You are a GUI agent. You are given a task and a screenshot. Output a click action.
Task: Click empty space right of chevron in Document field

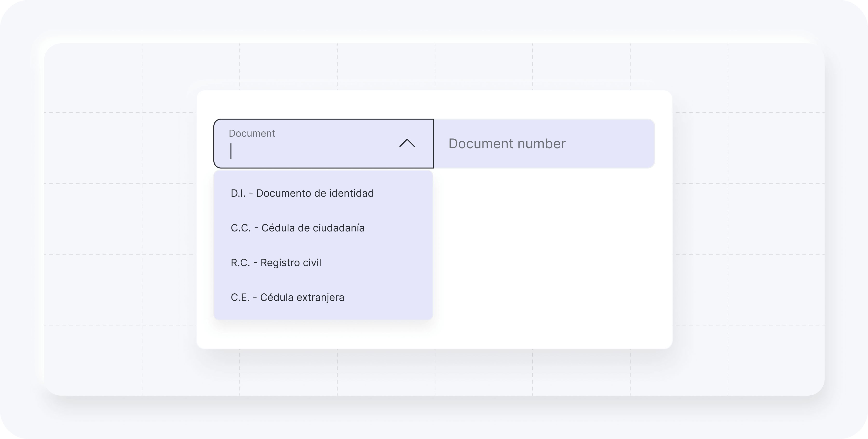coord(425,143)
